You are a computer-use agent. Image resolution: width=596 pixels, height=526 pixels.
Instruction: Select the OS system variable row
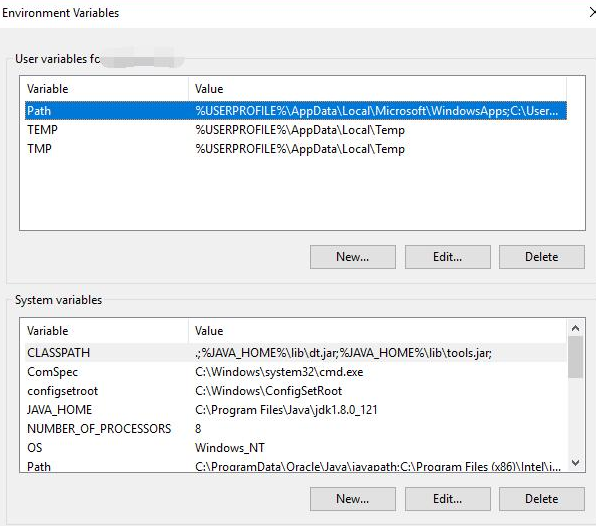[x=296, y=448]
